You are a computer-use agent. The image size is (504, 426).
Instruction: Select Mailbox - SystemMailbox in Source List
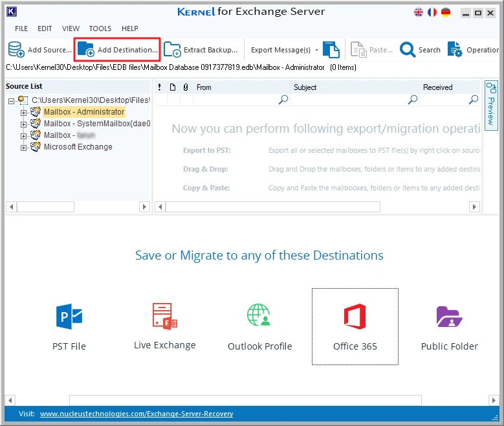point(97,124)
